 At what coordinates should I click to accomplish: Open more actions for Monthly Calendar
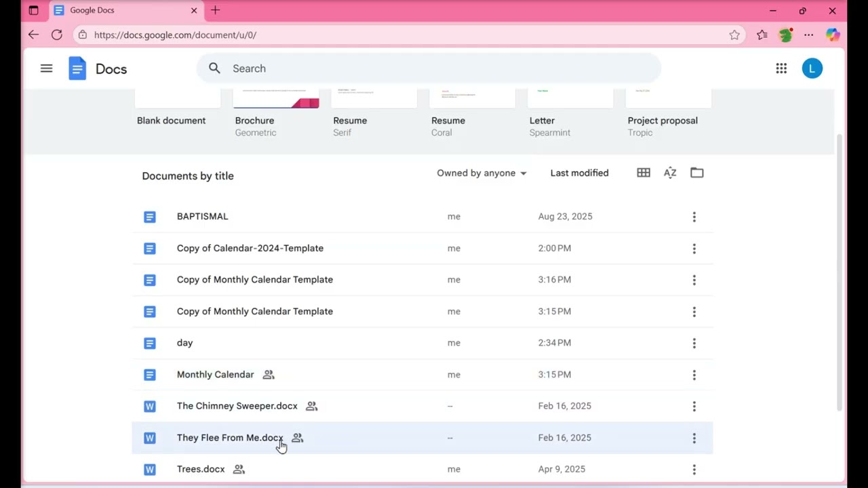[694, 375]
